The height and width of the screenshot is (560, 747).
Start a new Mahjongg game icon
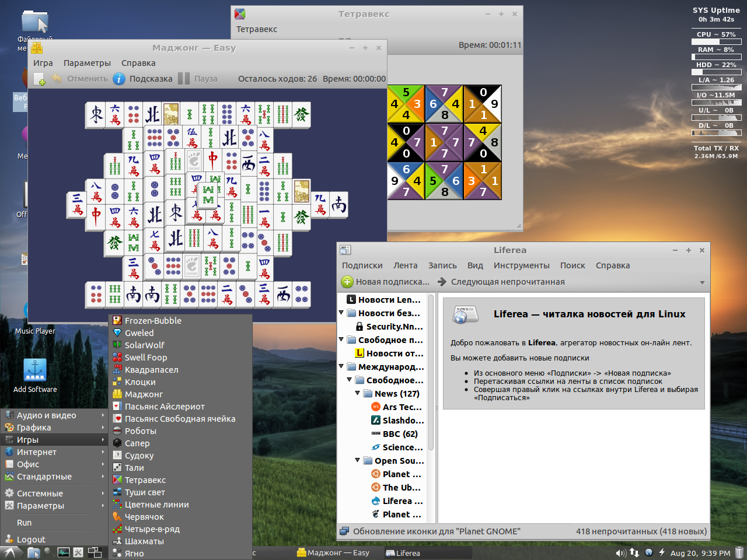[39, 79]
